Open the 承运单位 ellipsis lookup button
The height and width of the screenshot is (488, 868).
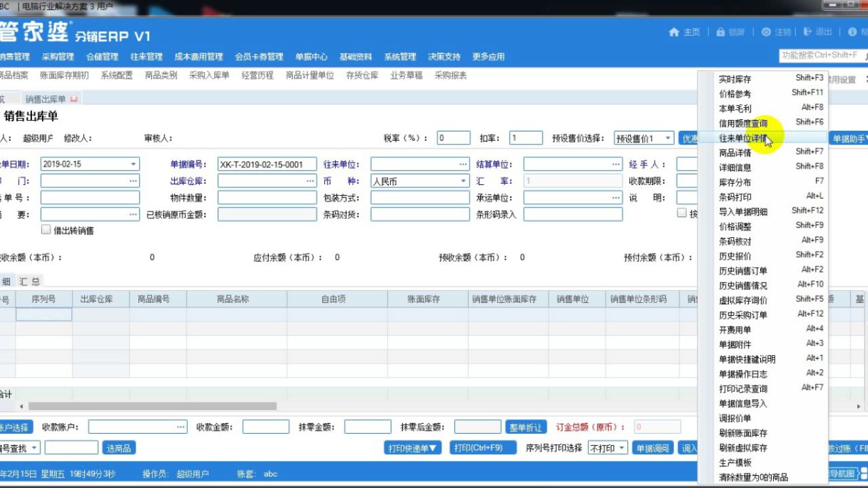coord(616,198)
